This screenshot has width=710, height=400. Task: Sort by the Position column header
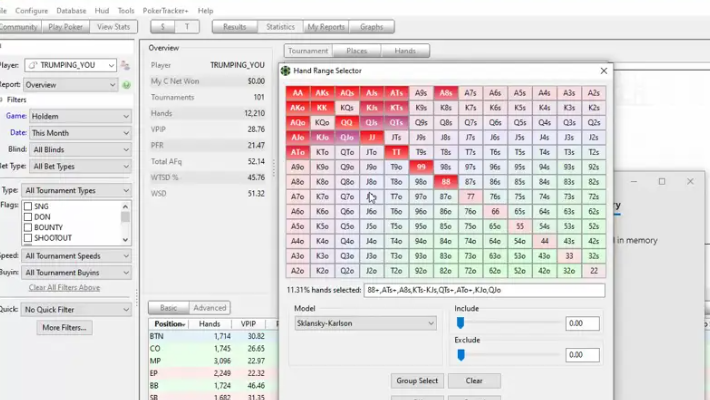169,324
